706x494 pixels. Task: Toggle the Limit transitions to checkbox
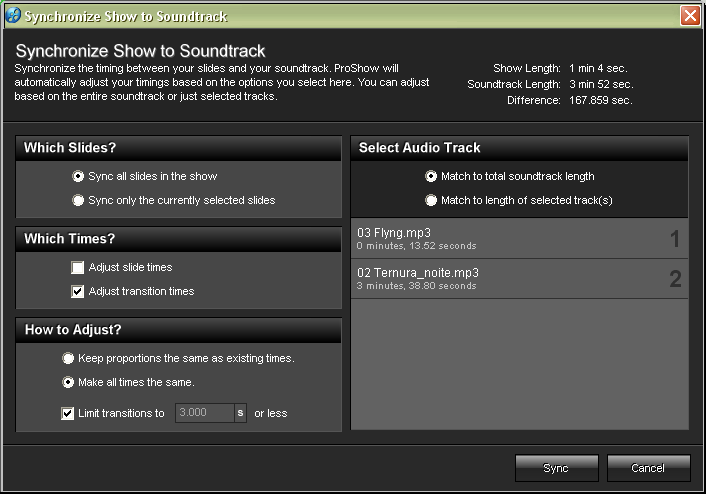(x=68, y=413)
